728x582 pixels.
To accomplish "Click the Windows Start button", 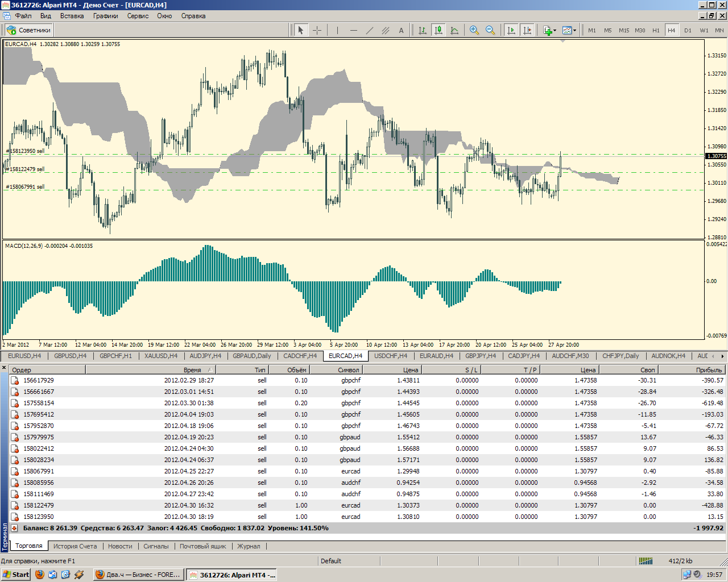I will [16, 575].
